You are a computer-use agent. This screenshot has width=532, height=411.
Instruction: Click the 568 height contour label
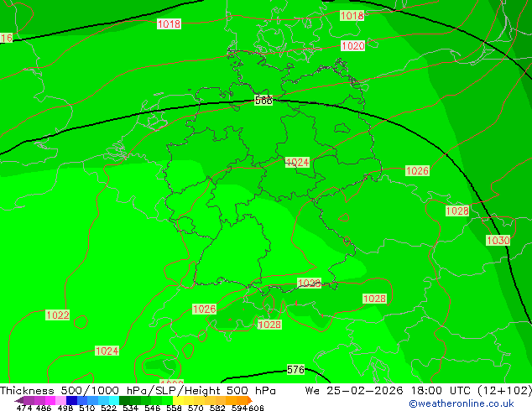click(x=263, y=101)
